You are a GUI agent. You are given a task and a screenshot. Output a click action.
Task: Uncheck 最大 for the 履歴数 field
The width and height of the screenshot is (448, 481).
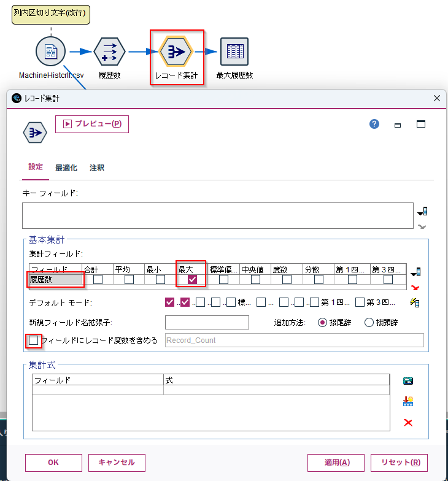193,280
